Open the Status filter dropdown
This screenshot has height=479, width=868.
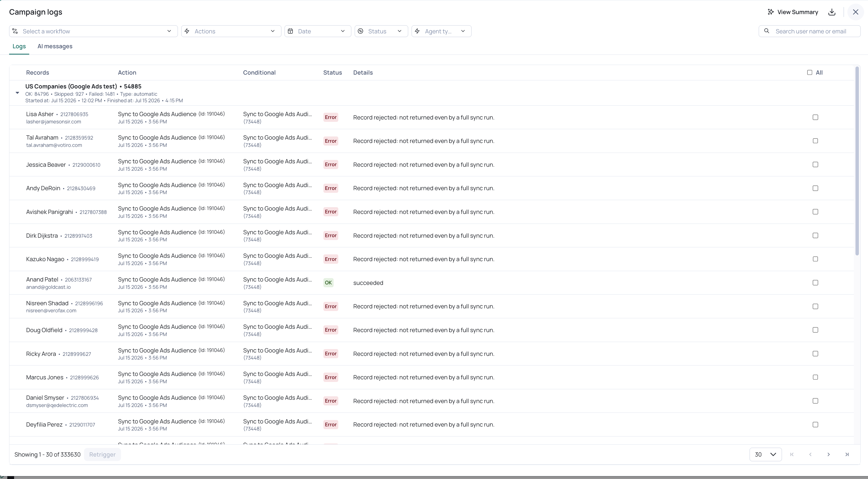(x=381, y=31)
